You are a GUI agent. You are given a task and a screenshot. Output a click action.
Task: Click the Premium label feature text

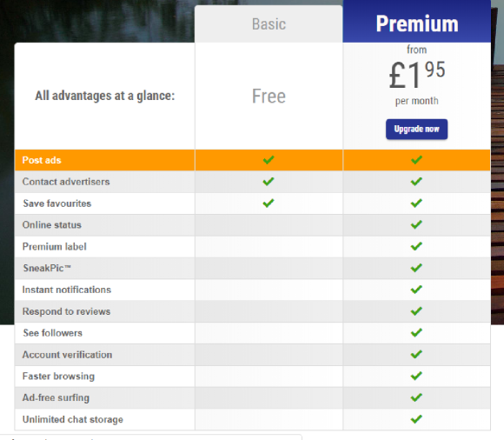tap(55, 247)
